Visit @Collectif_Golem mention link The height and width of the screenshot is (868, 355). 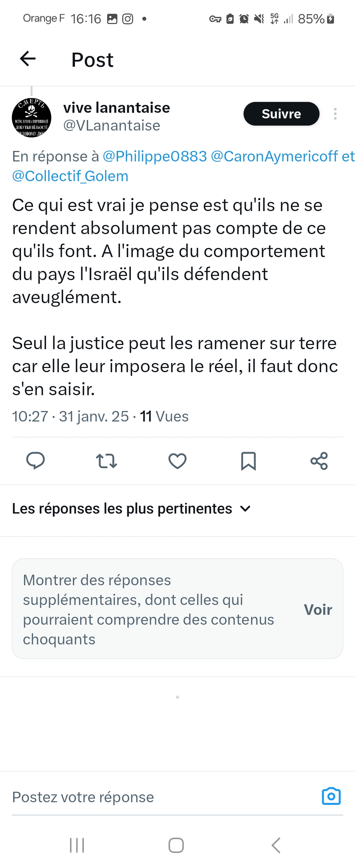(x=70, y=176)
